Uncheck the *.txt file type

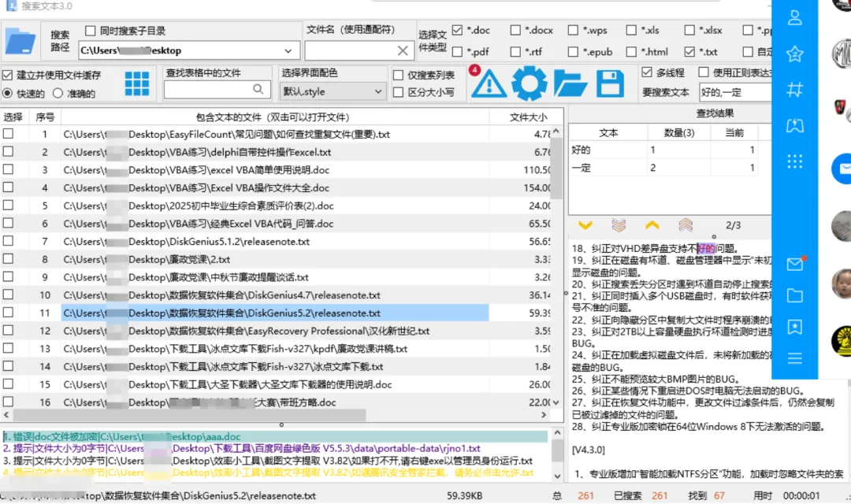click(689, 51)
